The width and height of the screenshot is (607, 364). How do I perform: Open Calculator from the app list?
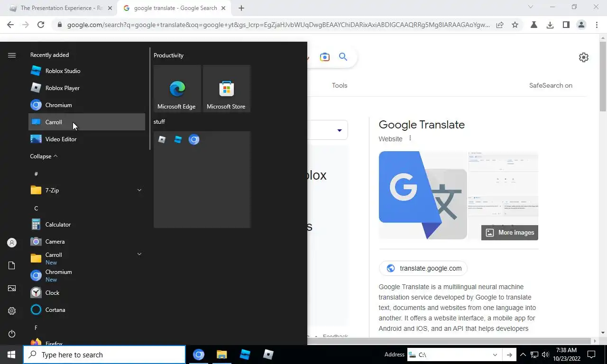coord(87,225)
